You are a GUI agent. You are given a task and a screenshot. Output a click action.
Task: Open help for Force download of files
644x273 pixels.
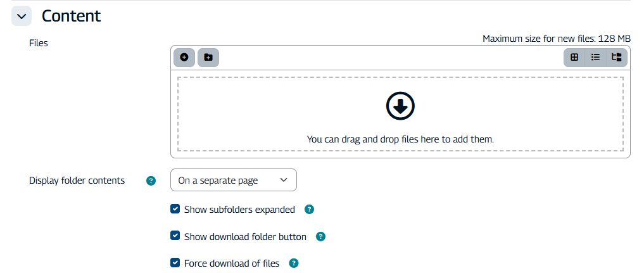294,263
